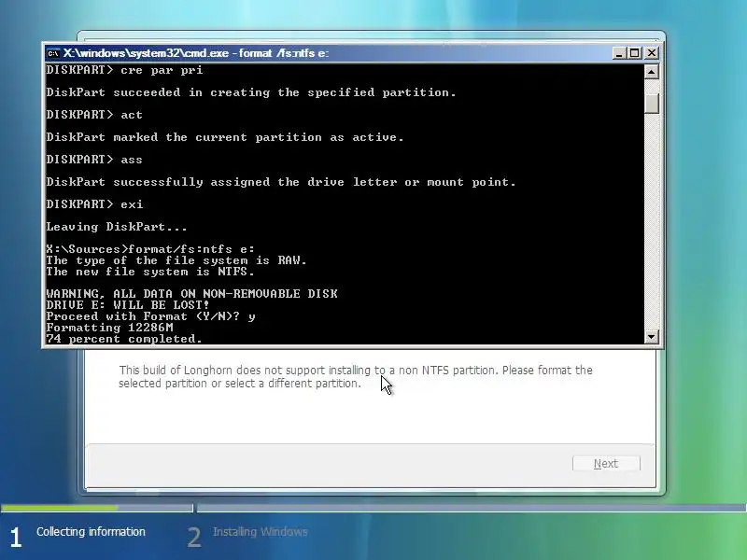This screenshot has width=747, height=560.
Task: Click the Next button in setup
Action: click(606, 463)
